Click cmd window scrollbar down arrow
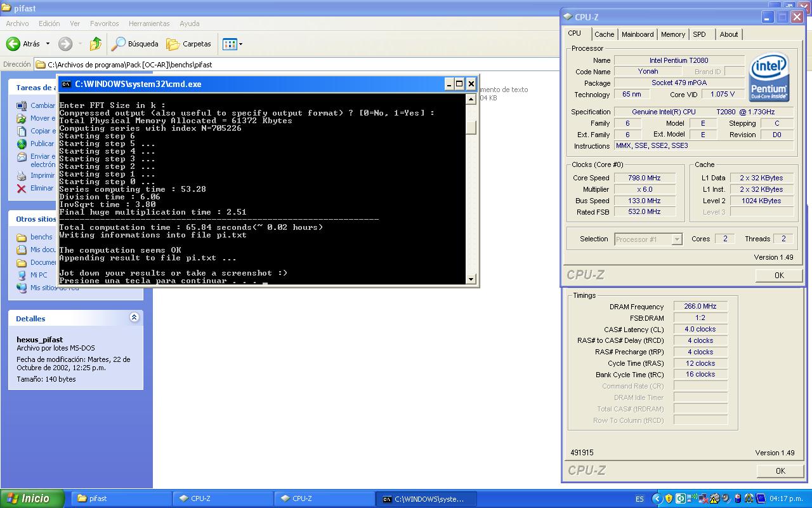This screenshot has width=812, height=508. pyautogui.click(x=471, y=279)
